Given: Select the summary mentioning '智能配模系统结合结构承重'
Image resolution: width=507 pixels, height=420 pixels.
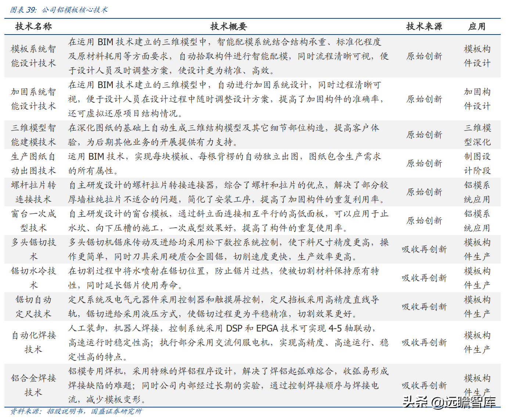Looking at the screenshot, I should (x=228, y=56).
